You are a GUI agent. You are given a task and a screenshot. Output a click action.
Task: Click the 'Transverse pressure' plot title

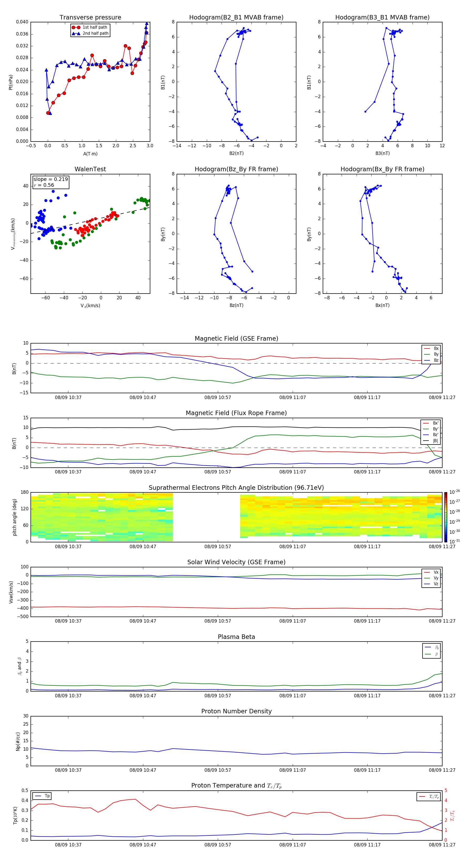click(90, 18)
